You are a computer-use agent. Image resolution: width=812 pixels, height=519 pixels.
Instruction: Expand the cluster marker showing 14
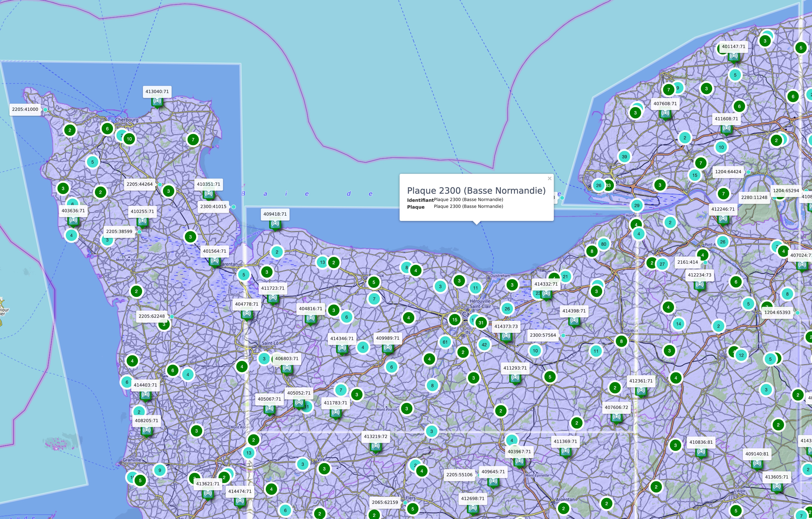679,324
